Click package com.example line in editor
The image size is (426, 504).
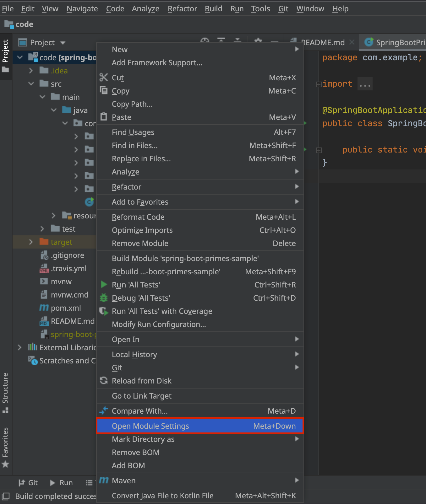coord(372,57)
